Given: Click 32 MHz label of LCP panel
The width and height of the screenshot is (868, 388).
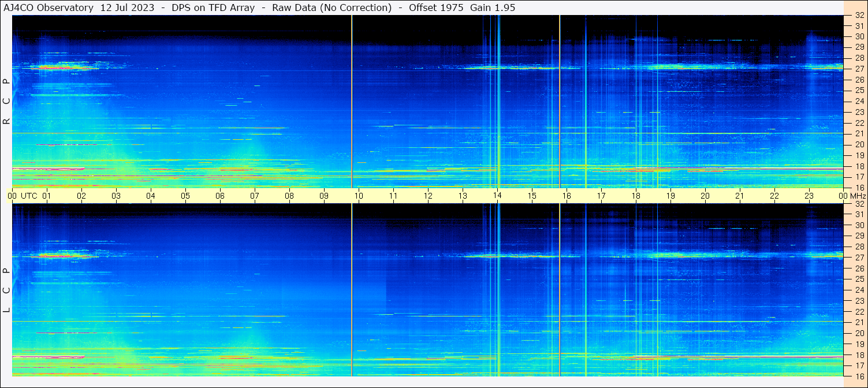Looking at the screenshot, I should tap(859, 204).
